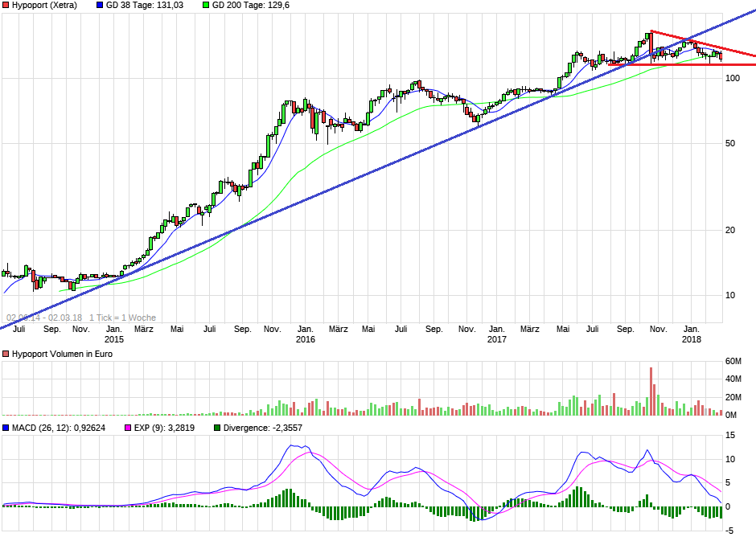Viewport: 756px width, 537px height.
Task: Select the 'EXP (9): 3,2819' label
Action: [x=164, y=428]
